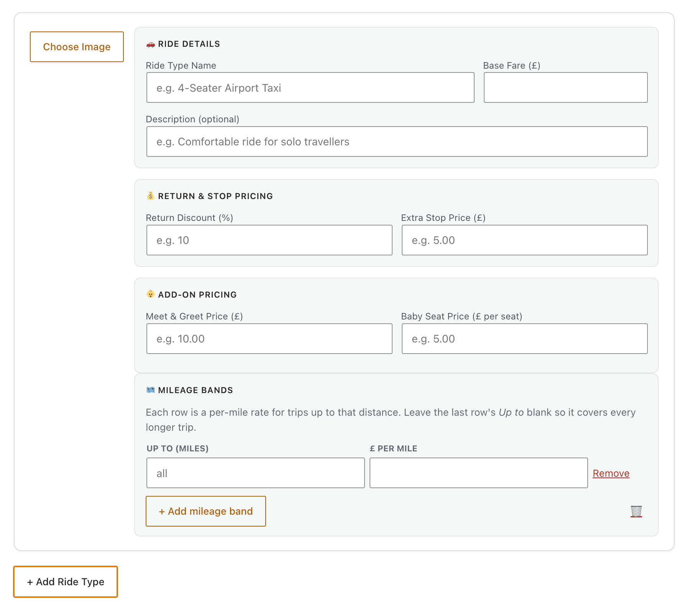Click the mileage bands help text

(x=391, y=420)
